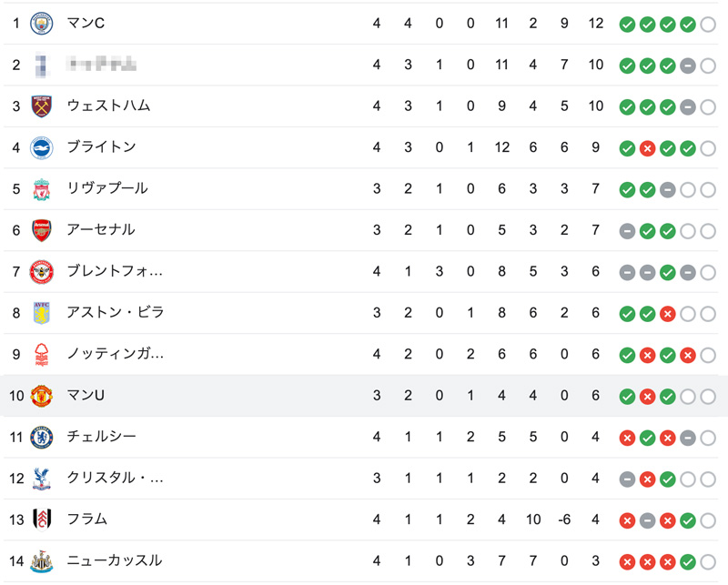The width and height of the screenshot is (728, 585).
Task: Click the Manchester United crest
Action: [41, 396]
